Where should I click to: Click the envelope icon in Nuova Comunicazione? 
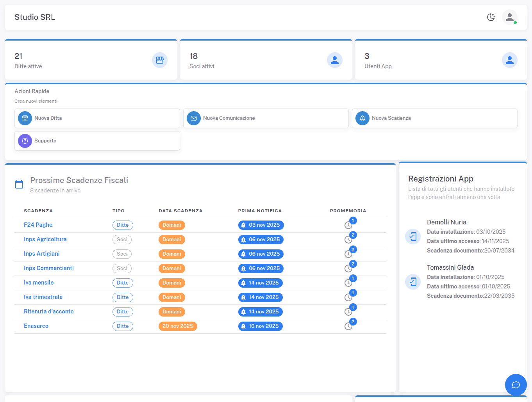pos(193,118)
